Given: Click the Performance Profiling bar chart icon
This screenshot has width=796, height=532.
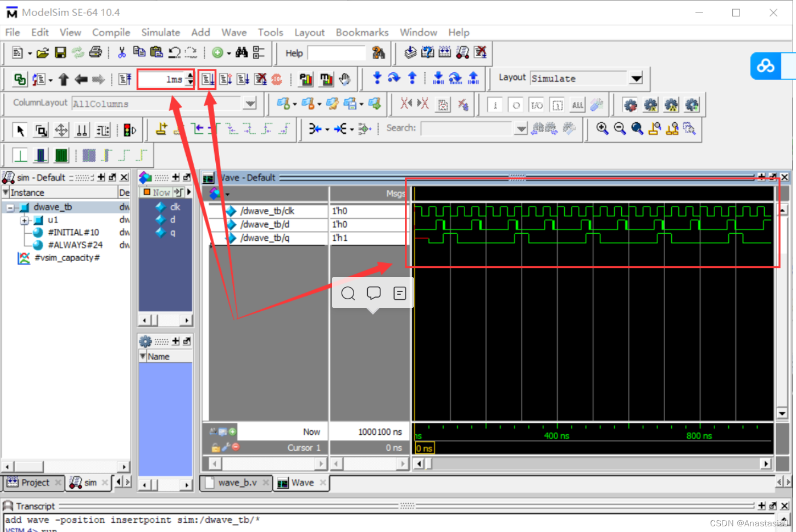Looking at the screenshot, I should coord(306,79).
